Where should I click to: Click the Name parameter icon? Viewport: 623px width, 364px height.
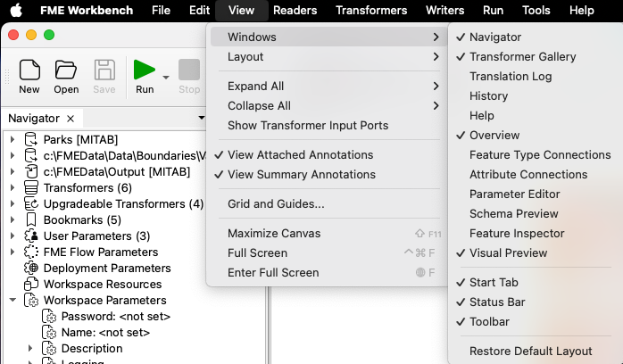pyautogui.click(x=49, y=333)
